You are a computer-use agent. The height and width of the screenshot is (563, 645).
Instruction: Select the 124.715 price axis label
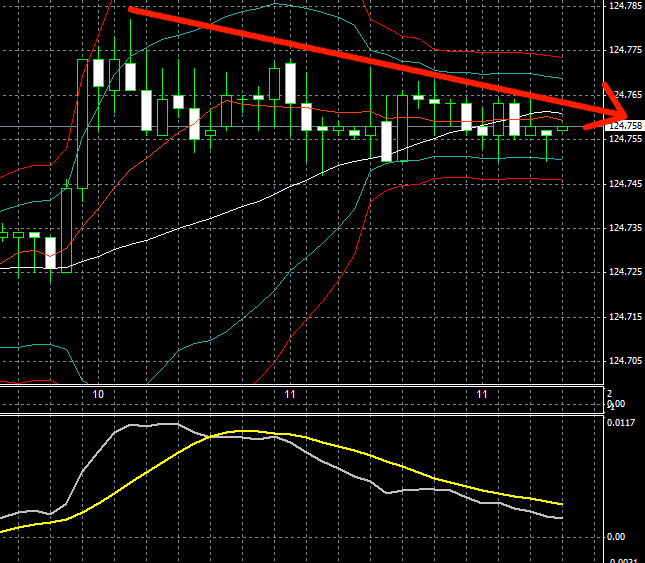(625, 317)
